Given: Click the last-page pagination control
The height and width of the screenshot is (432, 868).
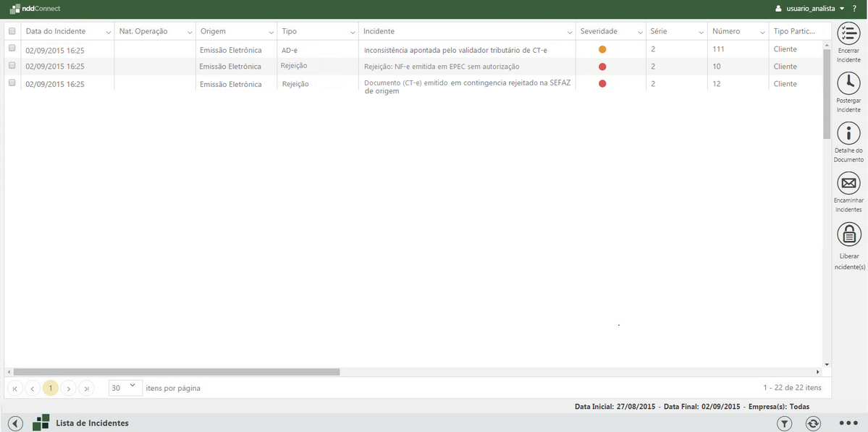Looking at the screenshot, I should point(86,387).
